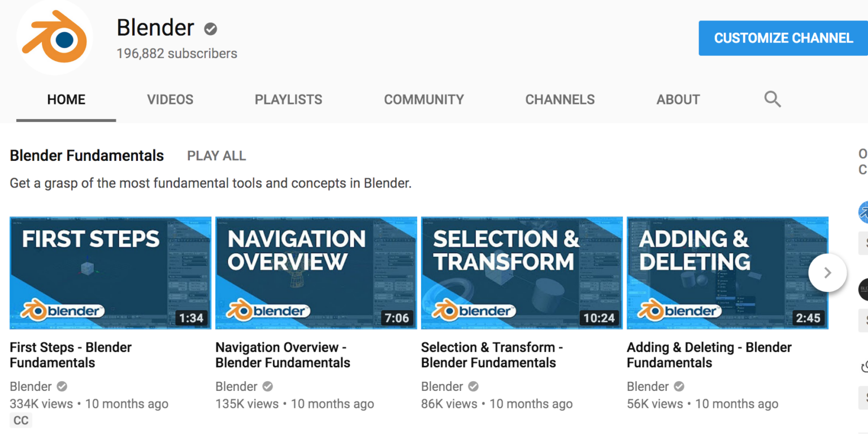Click the 86K views text

[449, 404]
